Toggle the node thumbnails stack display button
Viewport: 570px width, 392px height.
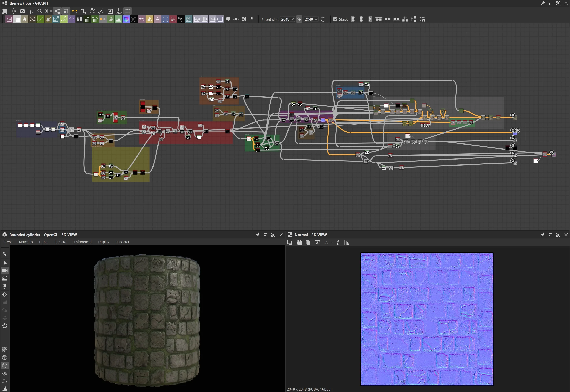tap(66, 11)
